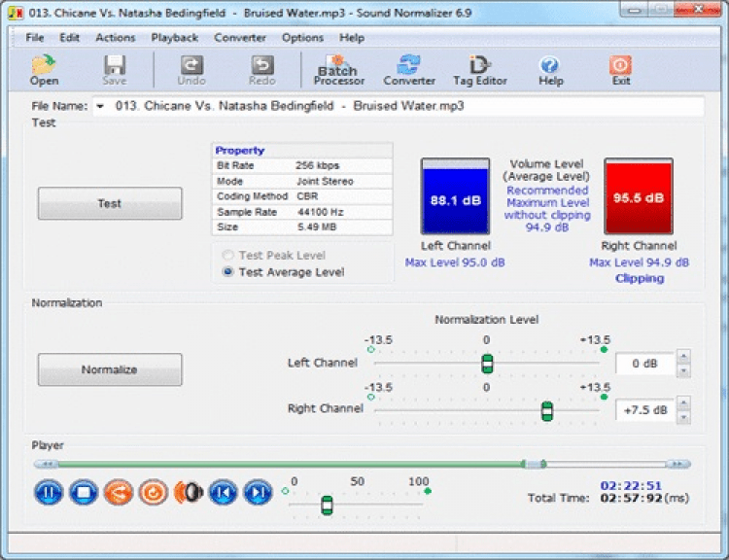729x560 pixels.
Task: Pause playback in the Player
Action: point(48,493)
